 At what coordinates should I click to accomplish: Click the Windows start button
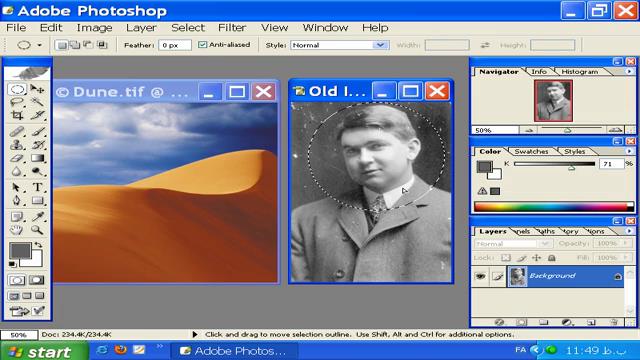44,351
